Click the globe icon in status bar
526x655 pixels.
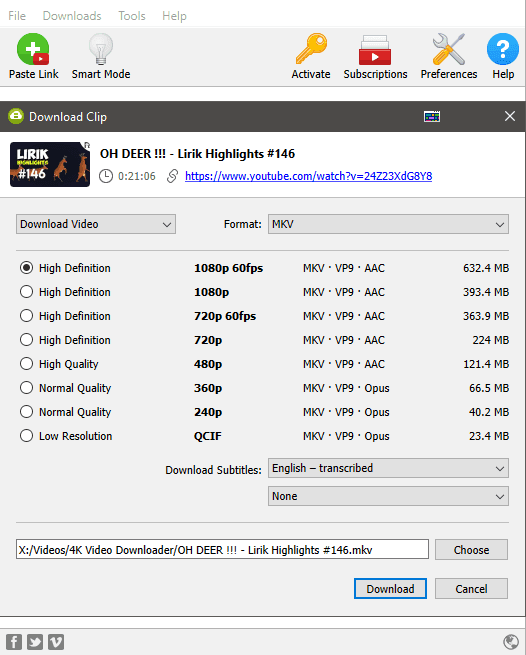pos(511,642)
